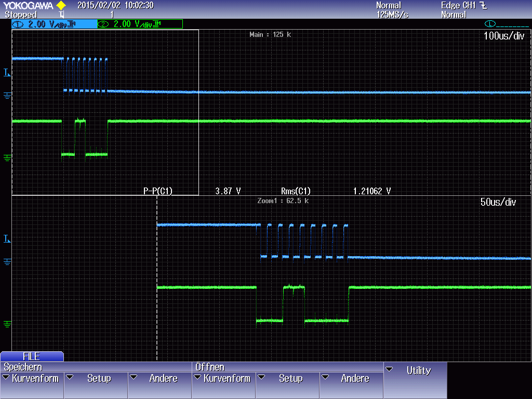Click the CH2 ground marker in the zoom window
Screen dimensions: 532x399
tap(6, 323)
